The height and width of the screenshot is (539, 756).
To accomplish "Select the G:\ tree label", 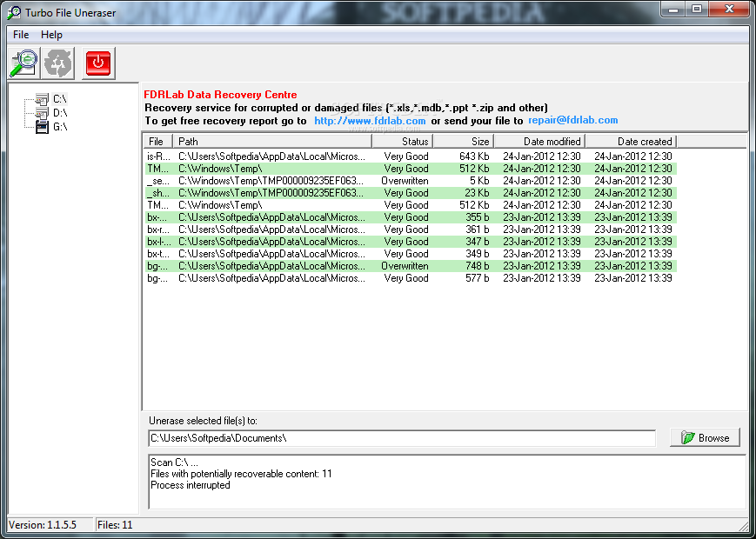I will (60, 127).
